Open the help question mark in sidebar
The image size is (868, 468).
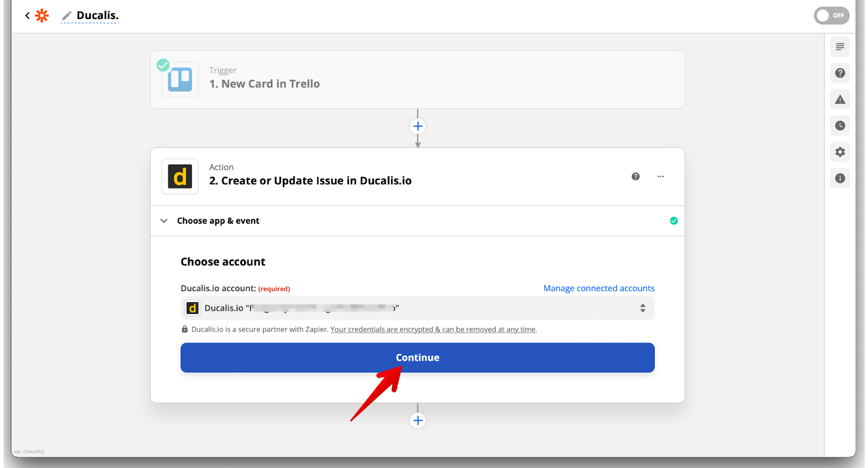tap(840, 73)
